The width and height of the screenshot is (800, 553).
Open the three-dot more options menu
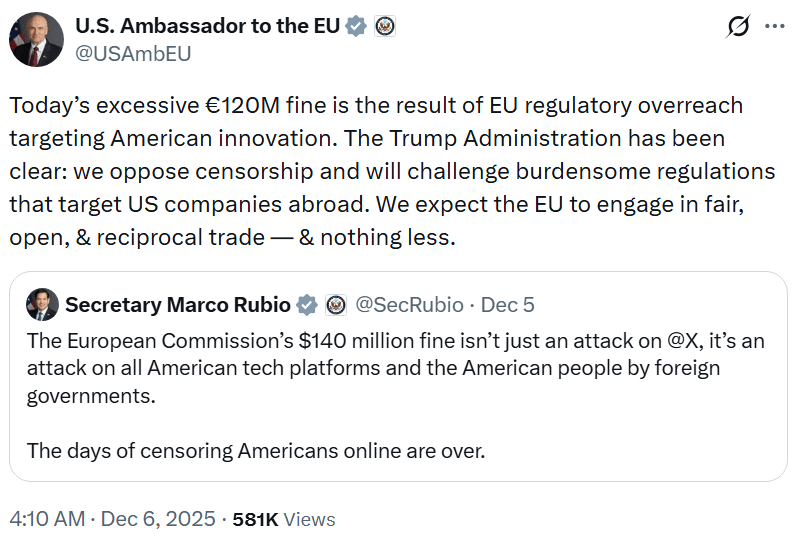tap(774, 27)
